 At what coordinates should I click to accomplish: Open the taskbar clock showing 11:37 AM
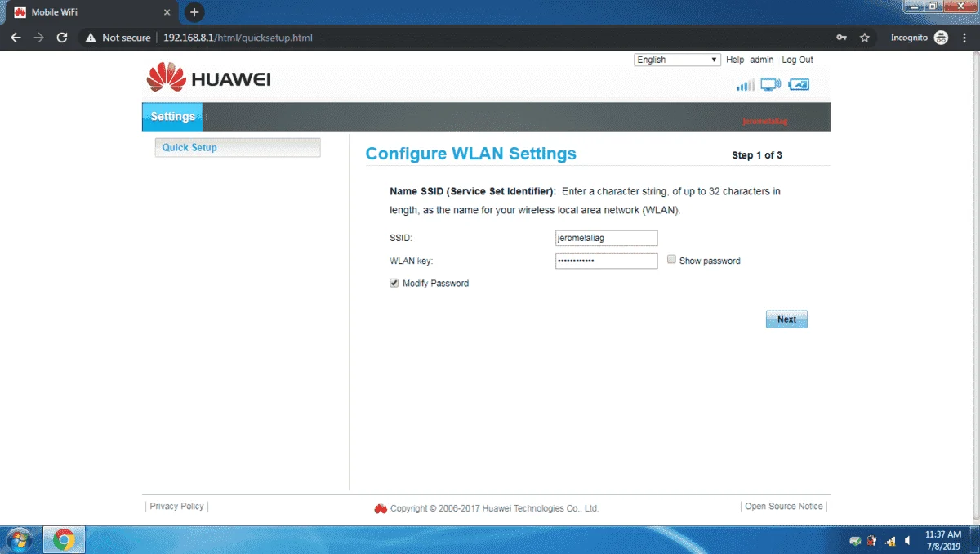(943, 540)
